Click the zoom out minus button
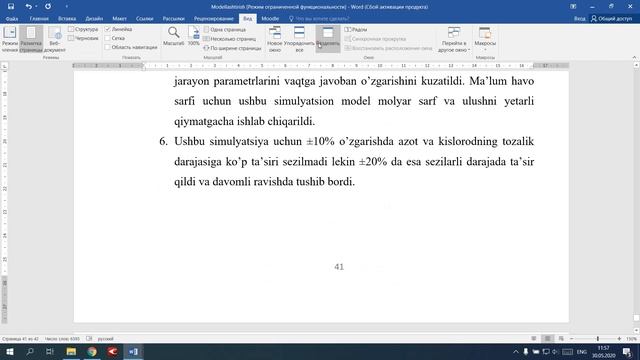 [x=571, y=339]
